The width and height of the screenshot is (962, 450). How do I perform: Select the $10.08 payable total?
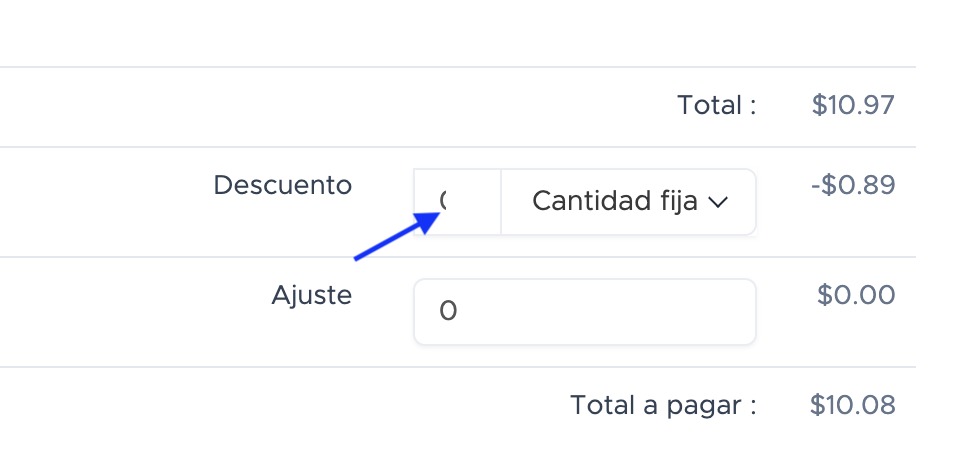[x=853, y=405]
